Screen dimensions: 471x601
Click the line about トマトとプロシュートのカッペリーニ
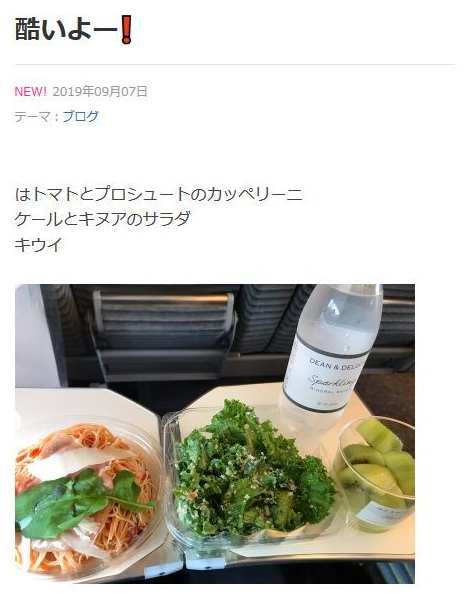[159, 194]
